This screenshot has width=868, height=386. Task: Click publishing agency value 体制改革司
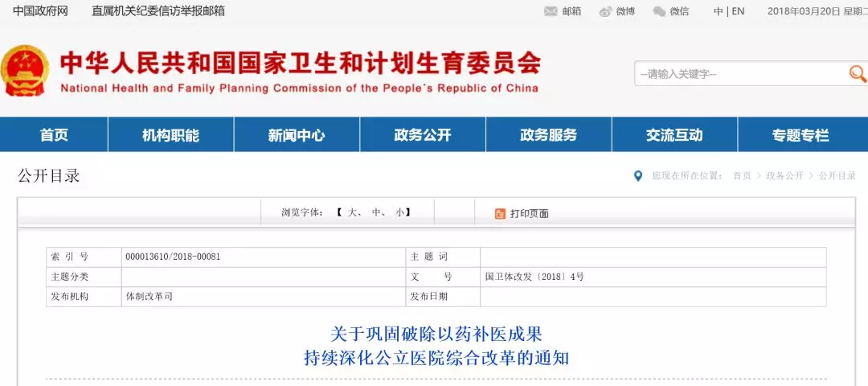pos(149,297)
